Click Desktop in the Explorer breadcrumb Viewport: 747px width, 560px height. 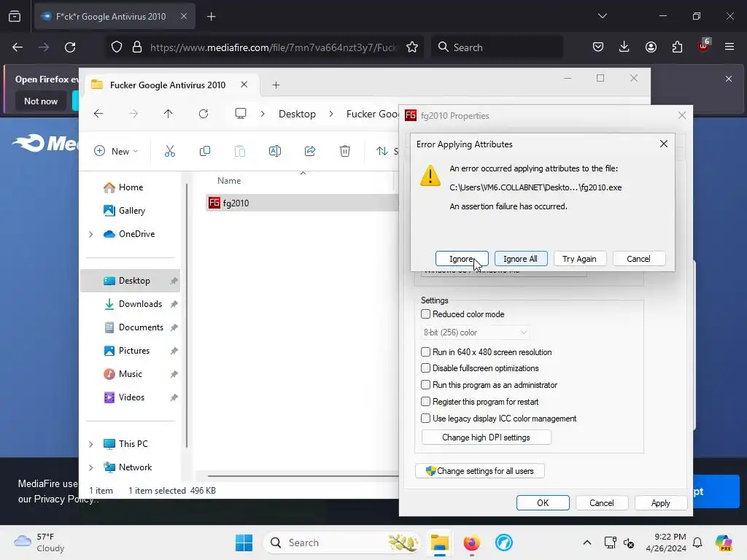click(x=298, y=114)
